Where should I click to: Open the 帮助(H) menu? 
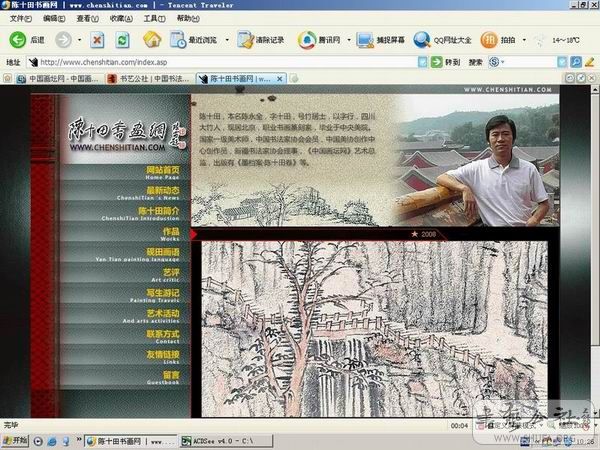click(188, 18)
